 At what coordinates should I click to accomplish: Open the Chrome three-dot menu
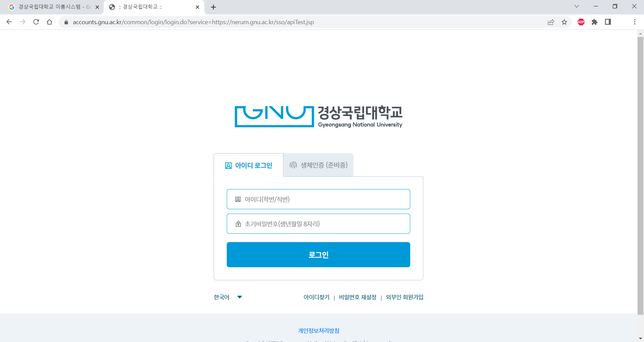point(635,22)
